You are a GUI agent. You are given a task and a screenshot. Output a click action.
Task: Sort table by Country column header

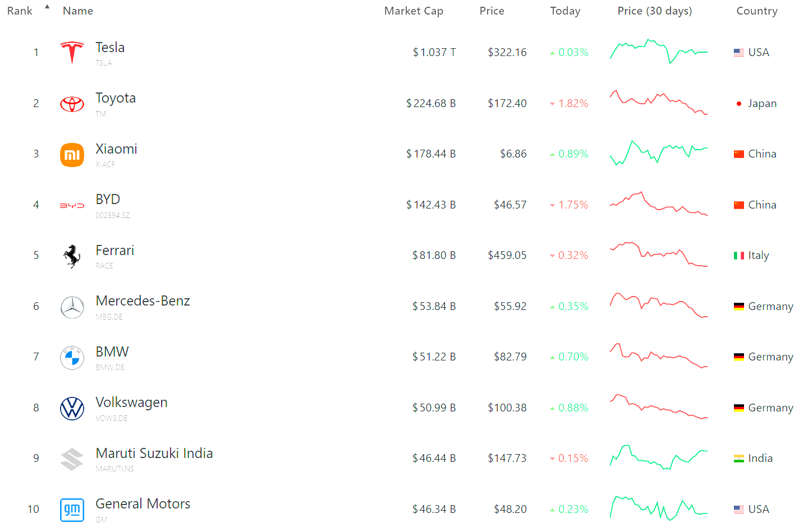(x=757, y=11)
